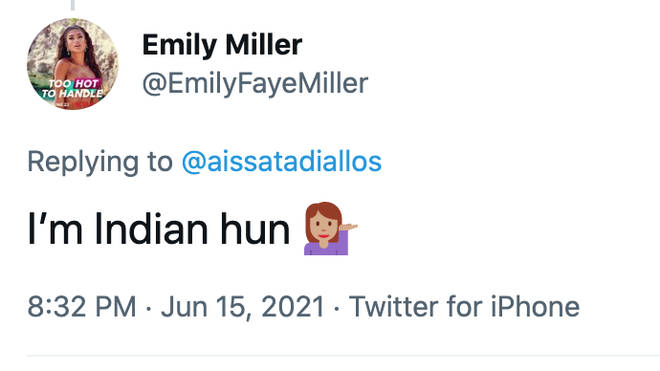Click the word "iPhone" in the source label

tap(535, 307)
